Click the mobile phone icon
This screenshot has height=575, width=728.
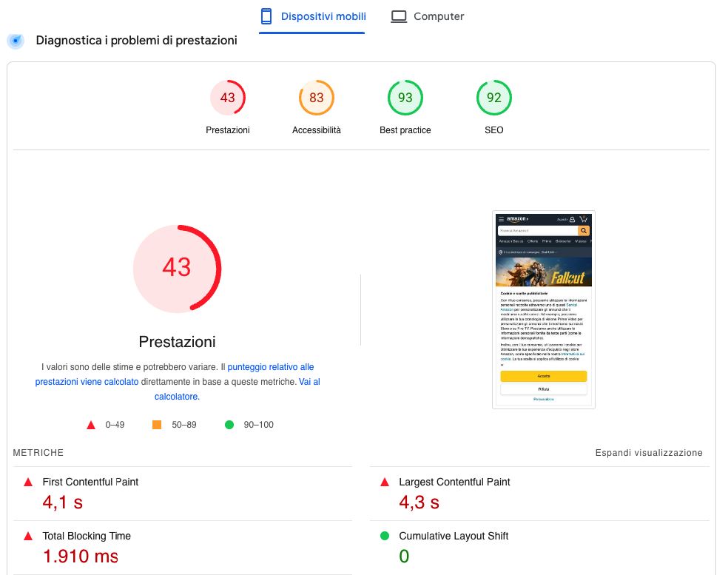[266, 16]
